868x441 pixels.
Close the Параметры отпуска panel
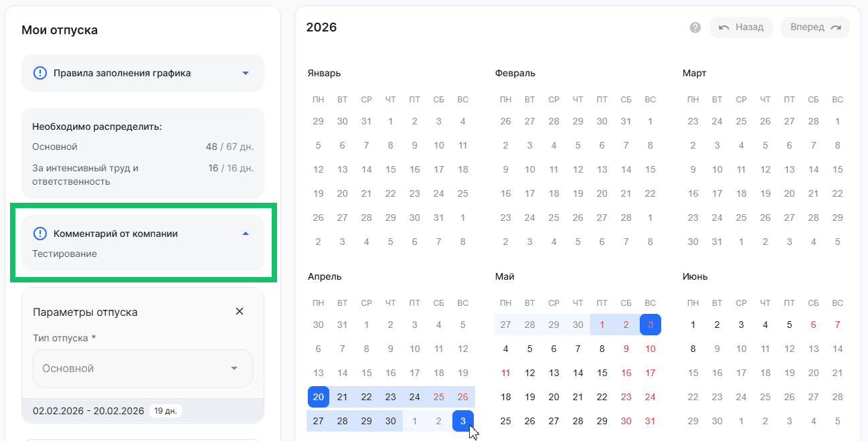(x=240, y=311)
